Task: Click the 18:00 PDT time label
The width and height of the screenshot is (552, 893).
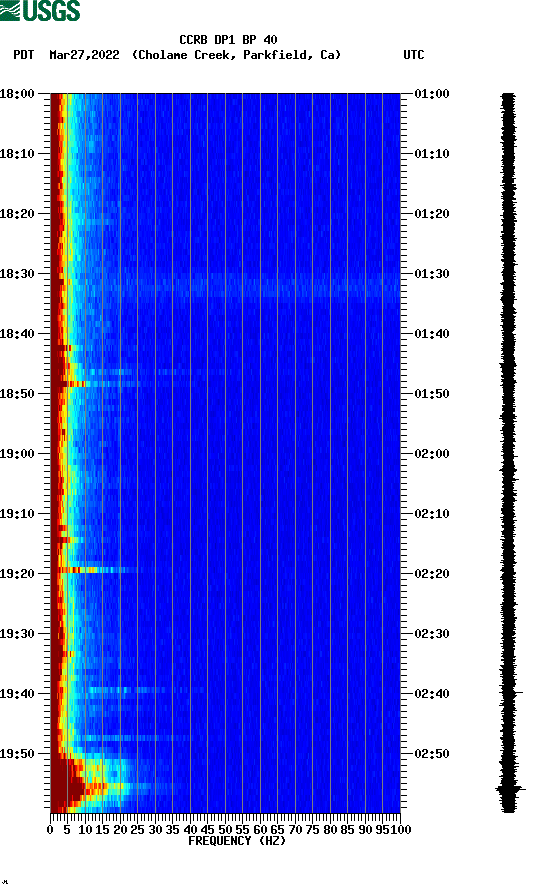Action: click(x=17, y=93)
